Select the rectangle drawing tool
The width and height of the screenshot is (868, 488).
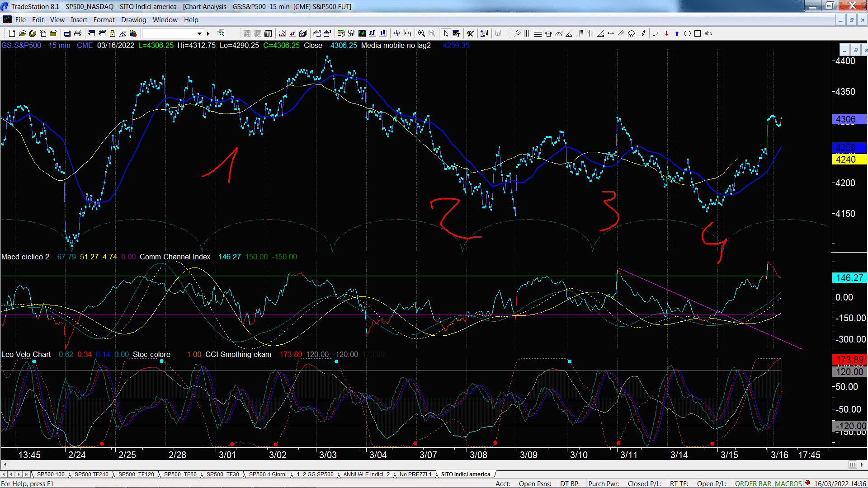(x=698, y=33)
